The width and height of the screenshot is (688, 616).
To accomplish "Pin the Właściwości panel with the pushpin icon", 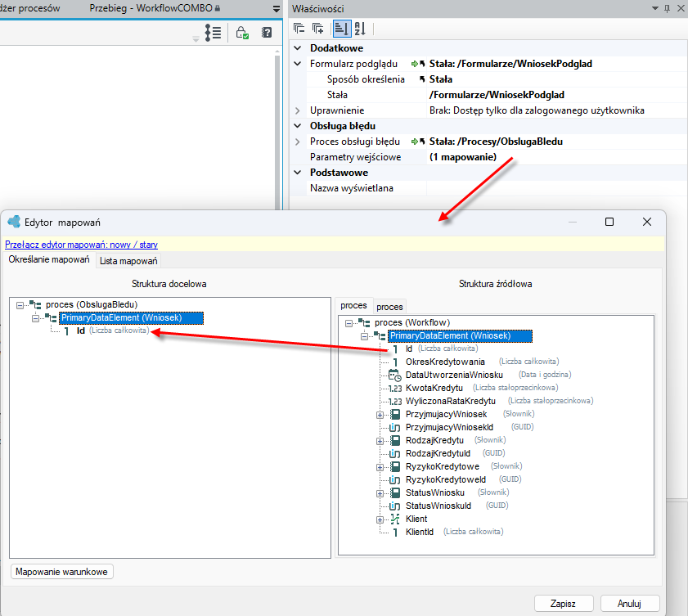I will click(667, 8).
